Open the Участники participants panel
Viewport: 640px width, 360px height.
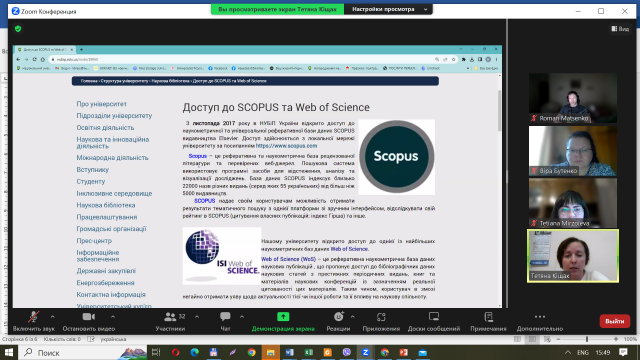click(x=170, y=321)
